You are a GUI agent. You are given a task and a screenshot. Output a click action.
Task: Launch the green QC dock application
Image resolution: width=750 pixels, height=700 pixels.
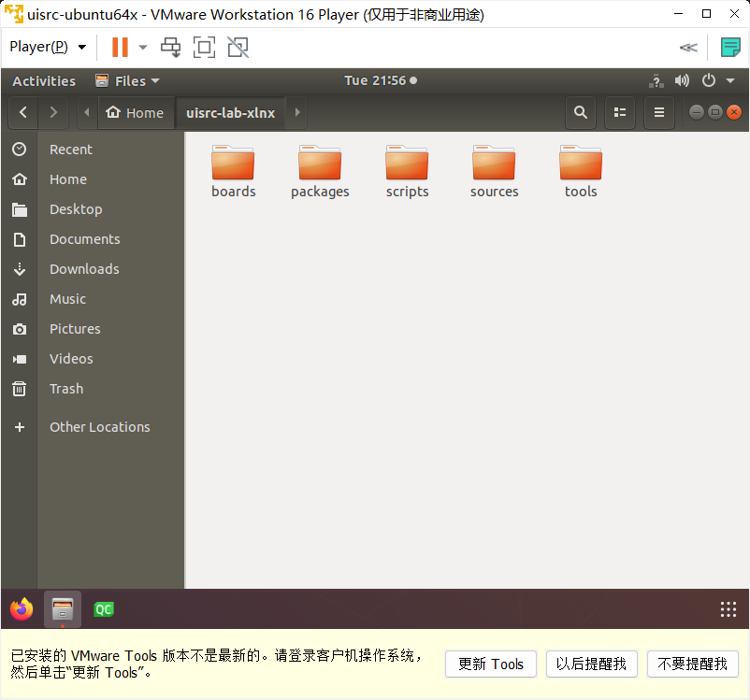pyautogui.click(x=103, y=609)
